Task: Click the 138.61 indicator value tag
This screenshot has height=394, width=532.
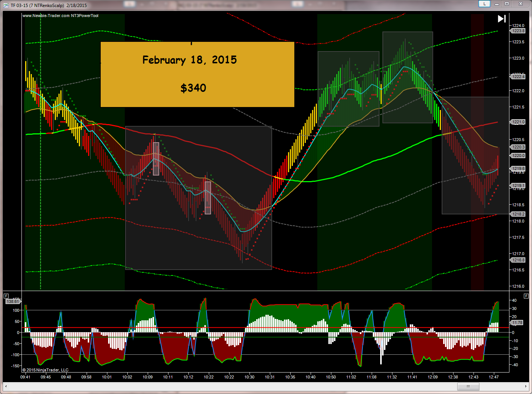Action: [13, 301]
